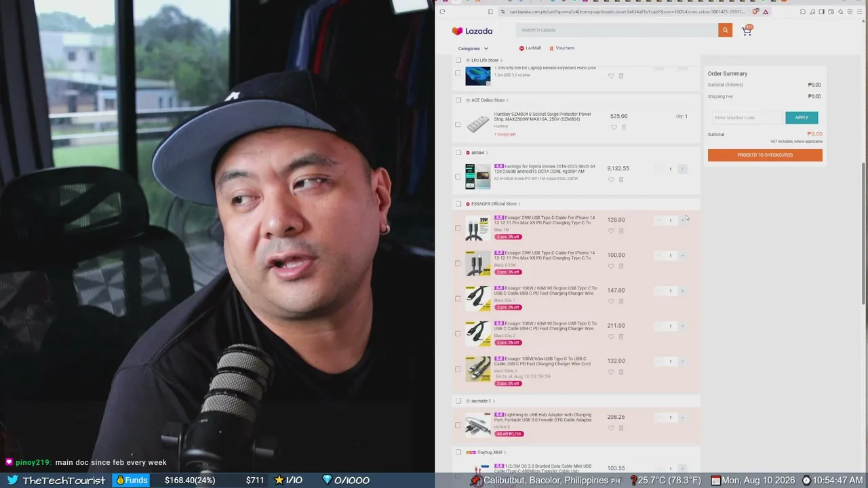Click Proceed to Checkout
Image resolution: width=868 pixels, height=488 pixels.
765,155
